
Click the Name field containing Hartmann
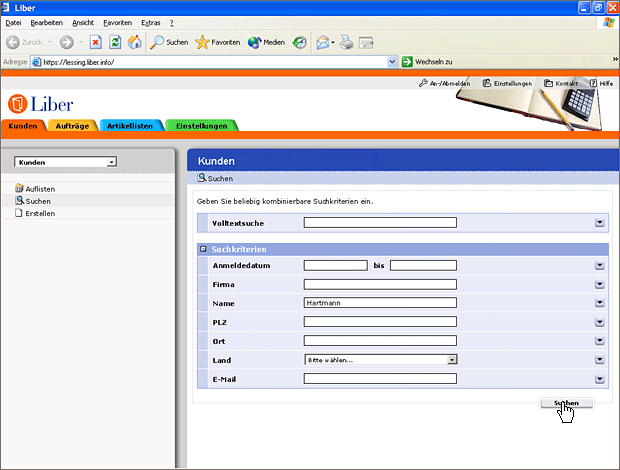pos(380,303)
